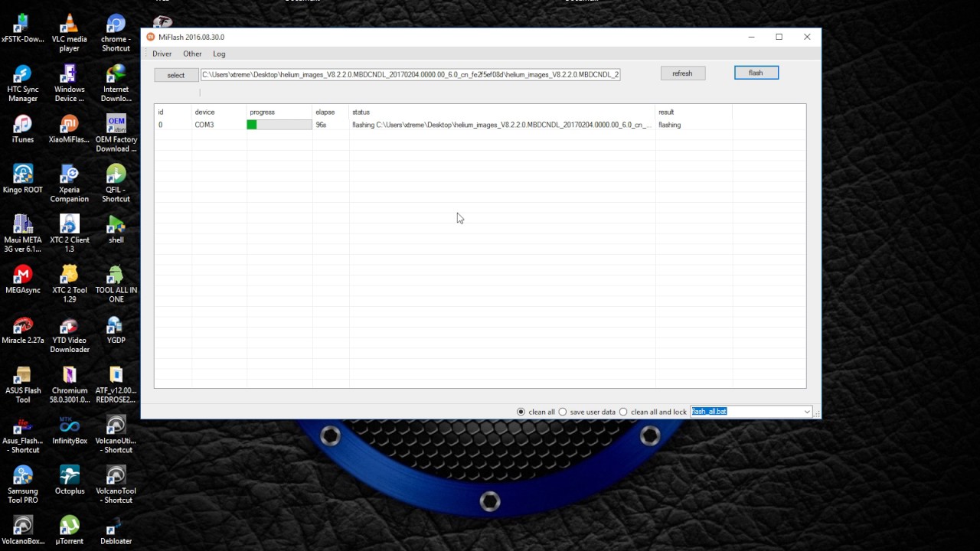Click the flash button

(x=756, y=73)
